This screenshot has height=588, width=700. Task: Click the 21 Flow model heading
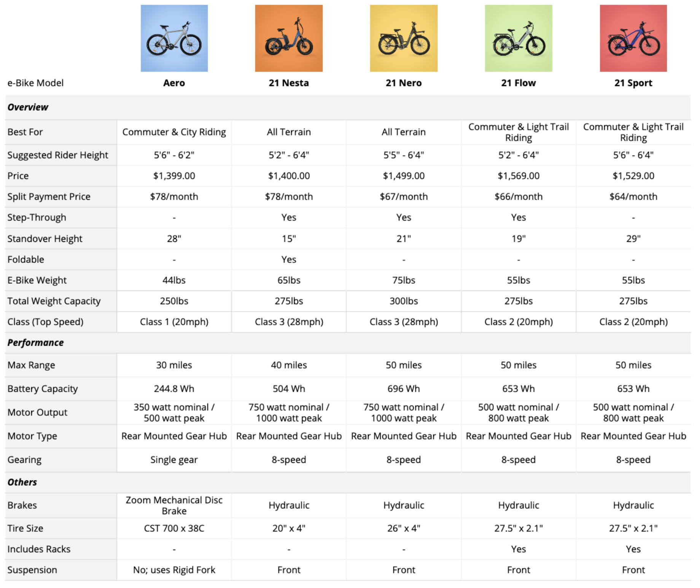point(519,83)
